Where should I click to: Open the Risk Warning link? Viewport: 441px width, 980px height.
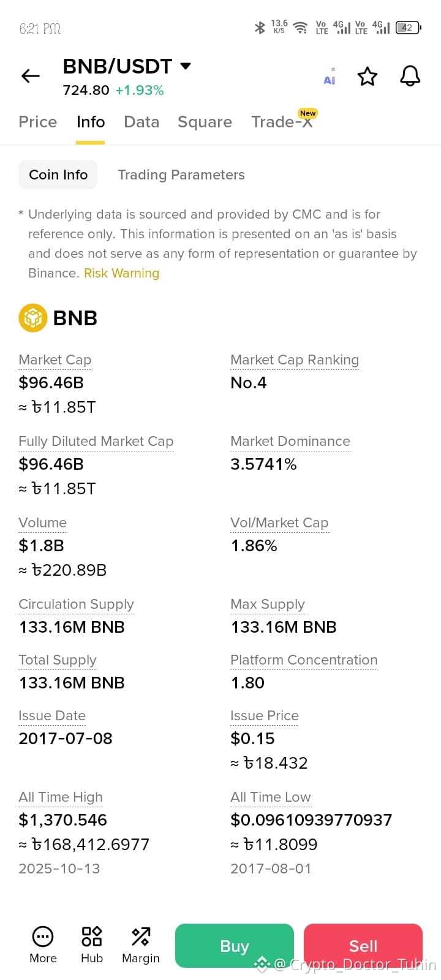pos(121,273)
